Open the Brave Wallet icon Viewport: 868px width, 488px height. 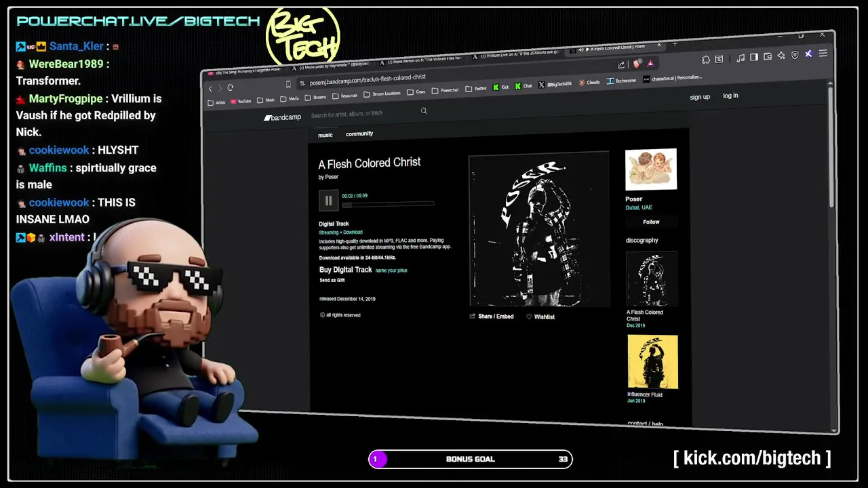click(768, 56)
